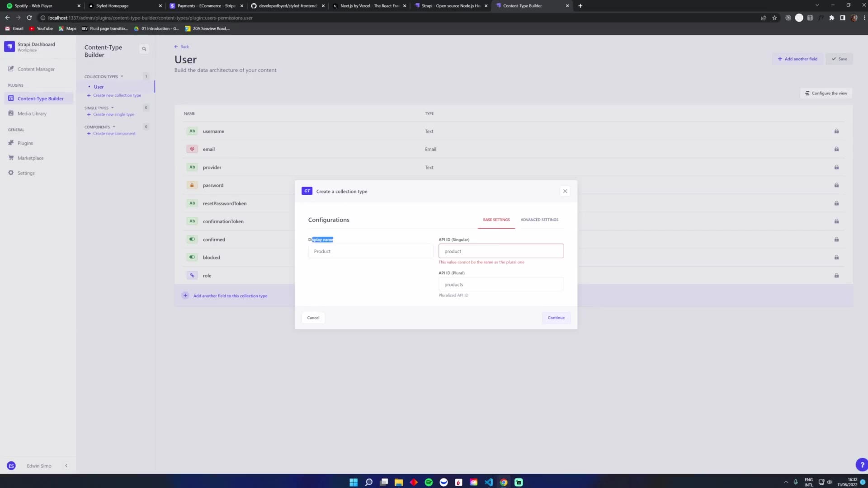Switch to ADVANCED SETTINGS tab

point(539,220)
